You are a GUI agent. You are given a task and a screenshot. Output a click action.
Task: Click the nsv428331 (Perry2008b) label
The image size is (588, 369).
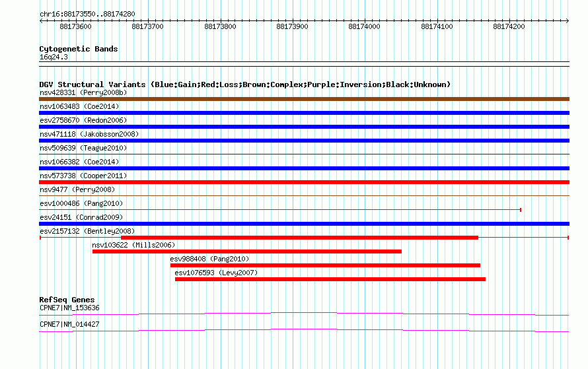[83, 92]
